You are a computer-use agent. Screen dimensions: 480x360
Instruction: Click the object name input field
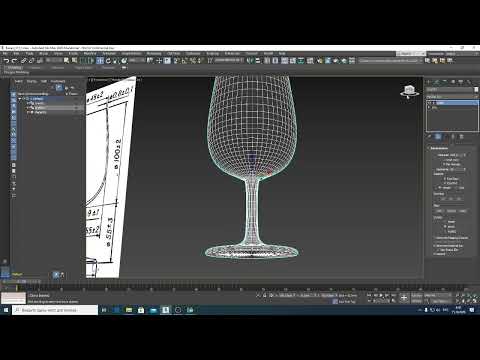pyautogui.click(x=450, y=90)
